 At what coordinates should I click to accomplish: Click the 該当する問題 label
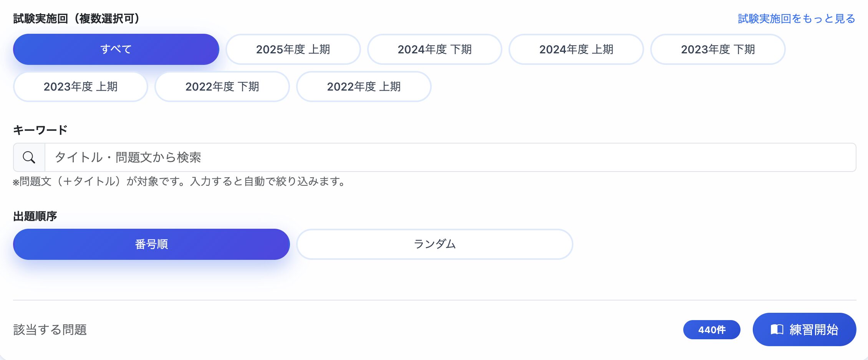pos(50,329)
